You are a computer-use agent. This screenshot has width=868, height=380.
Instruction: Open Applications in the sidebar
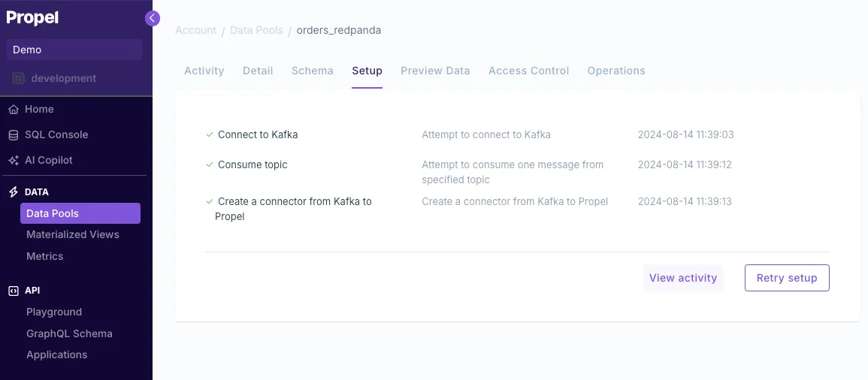coord(56,354)
